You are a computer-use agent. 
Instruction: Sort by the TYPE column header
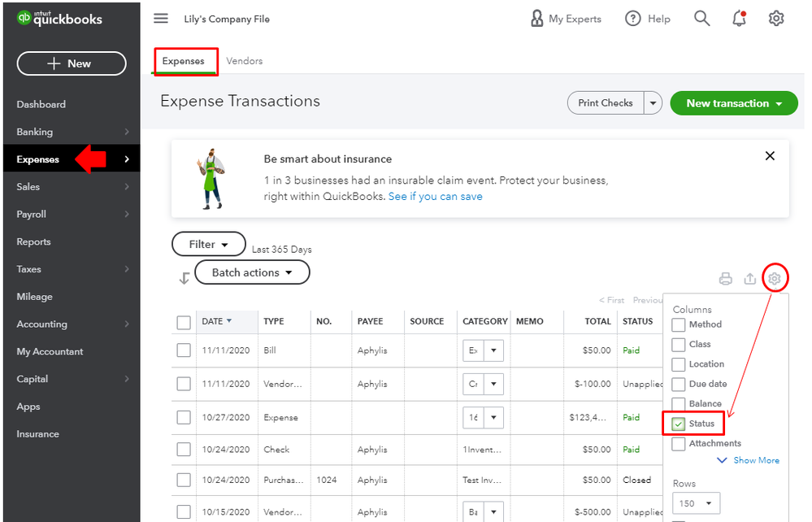click(x=273, y=322)
